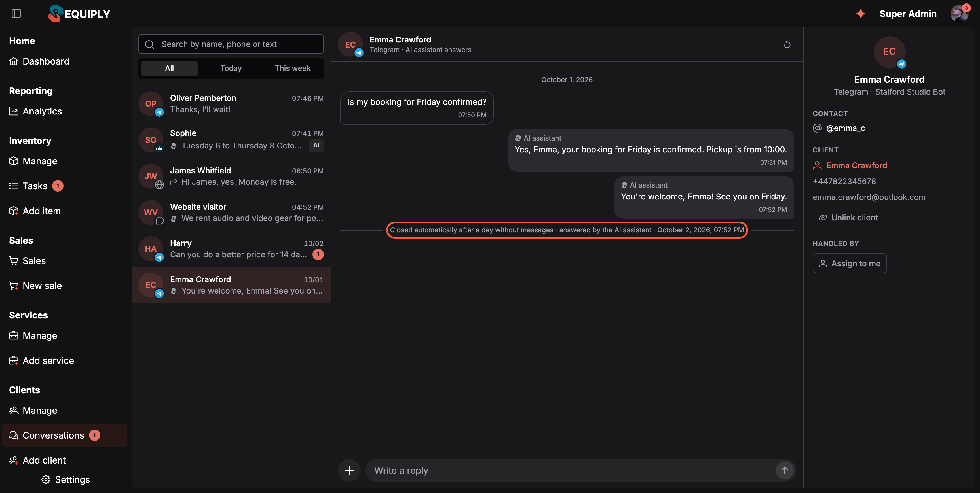The height and width of the screenshot is (493, 980).
Task: Open James Whitfield conversation
Action: coord(231,176)
